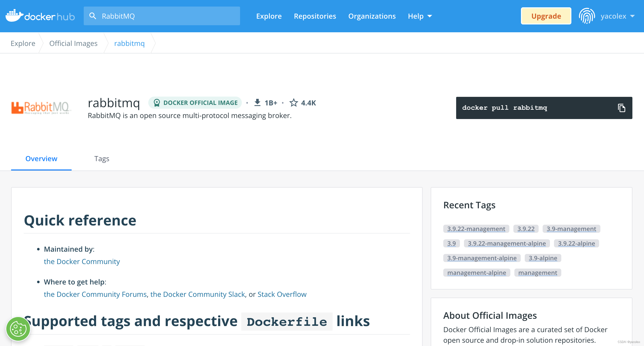Select the 3.9.22-management tag
The image size is (644, 346).
pos(476,229)
